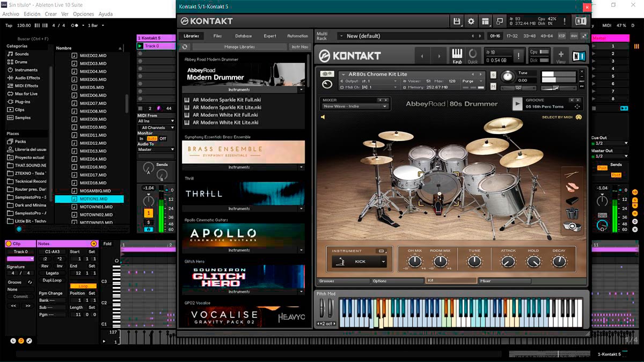Mute the AR80s Chrome Kit Lite instrument
644x362 pixels.
tap(493, 86)
